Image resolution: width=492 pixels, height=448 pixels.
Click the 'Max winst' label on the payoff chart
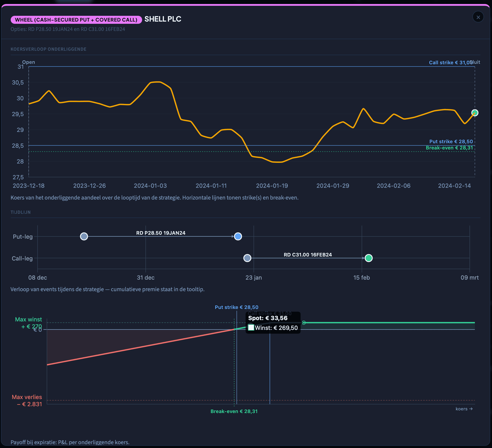[x=28, y=319]
